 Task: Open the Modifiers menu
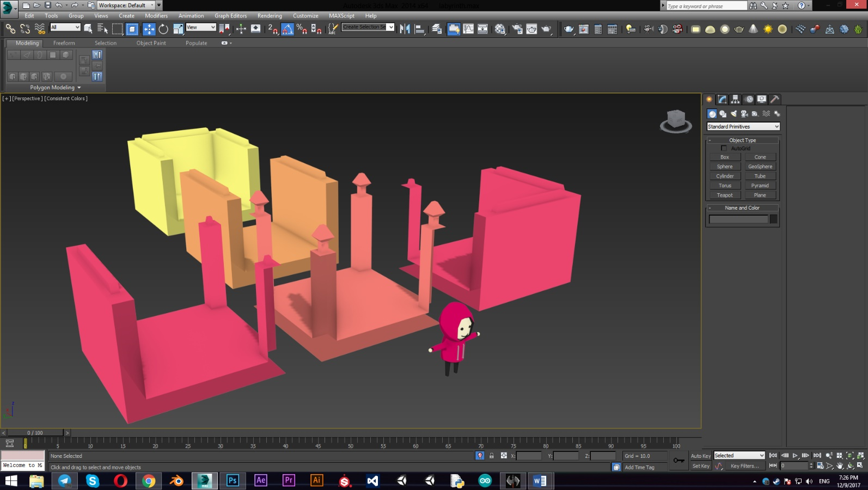coord(156,16)
